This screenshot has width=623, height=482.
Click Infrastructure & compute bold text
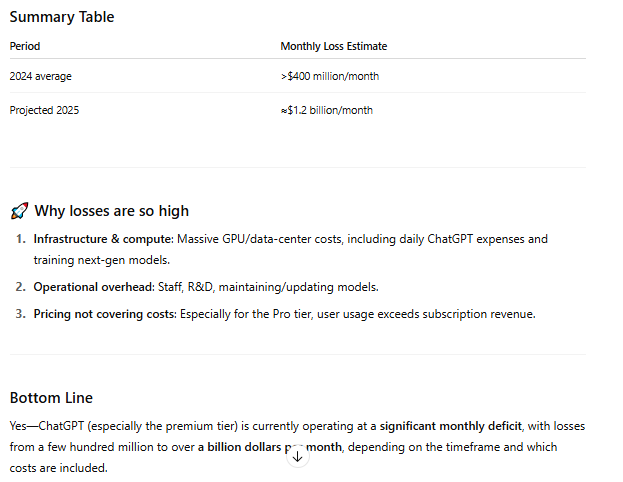(x=104, y=239)
